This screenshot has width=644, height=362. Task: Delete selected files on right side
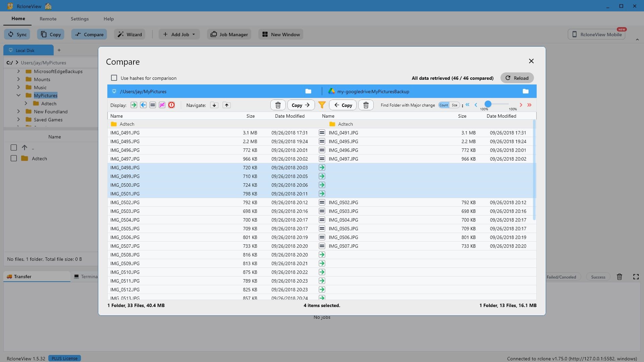pyautogui.click(x=366, y=105)
